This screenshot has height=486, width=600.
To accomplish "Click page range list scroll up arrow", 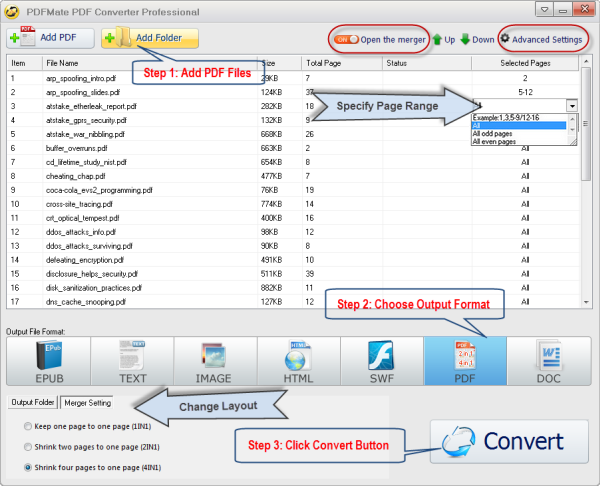I will [x=572, y=119].
